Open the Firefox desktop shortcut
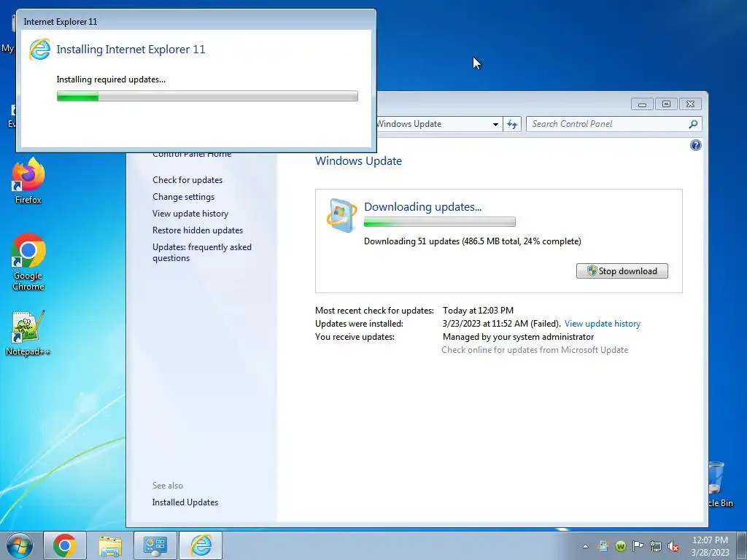Viewport: 747px width, 560px height. coord(28,181)
